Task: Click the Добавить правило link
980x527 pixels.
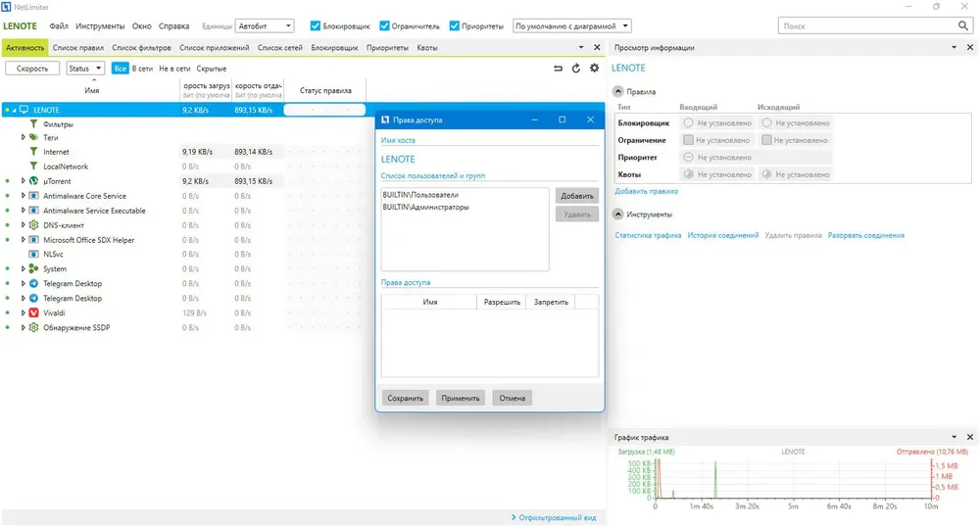Action: pos(646,191)
